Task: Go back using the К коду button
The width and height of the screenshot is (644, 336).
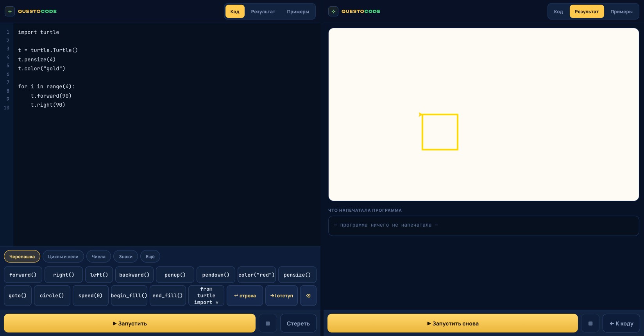Action: tap(621, 323)
